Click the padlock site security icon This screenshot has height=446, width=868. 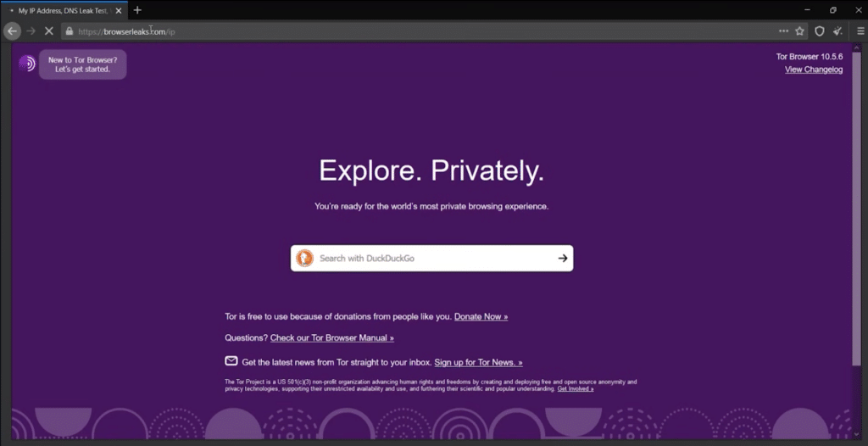[x=69, y=31]
